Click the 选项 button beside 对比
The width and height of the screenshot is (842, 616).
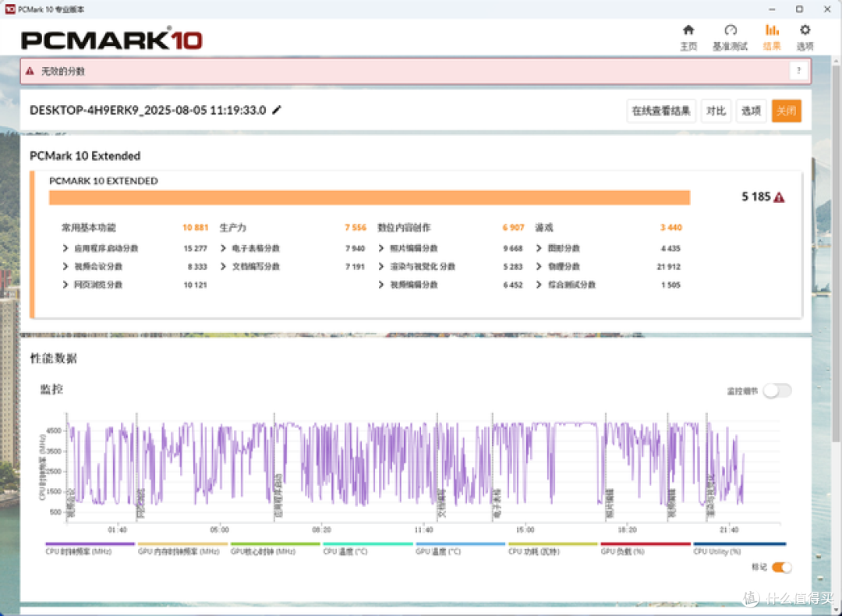751,111
